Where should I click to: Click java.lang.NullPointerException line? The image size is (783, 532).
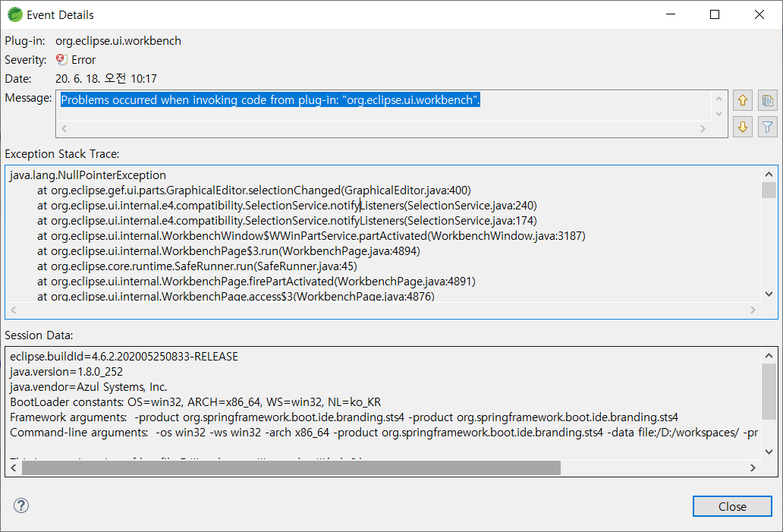88,175
